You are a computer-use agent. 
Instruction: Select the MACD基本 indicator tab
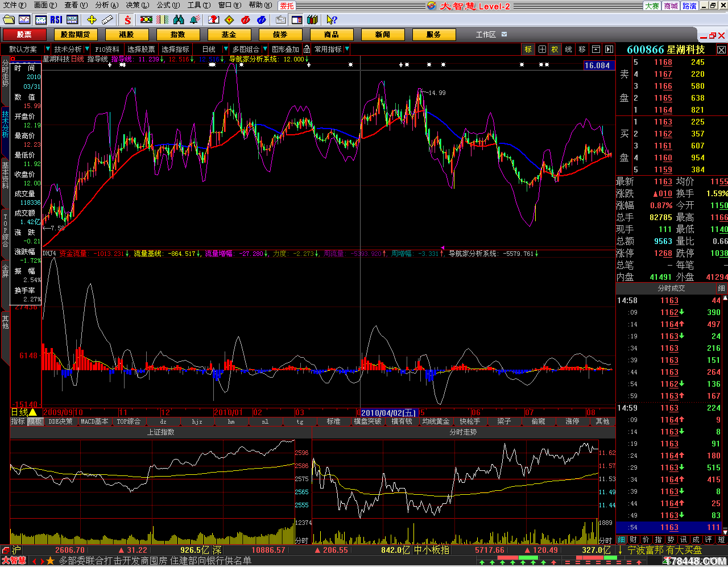pyautogui.click(x=94, y=421)
